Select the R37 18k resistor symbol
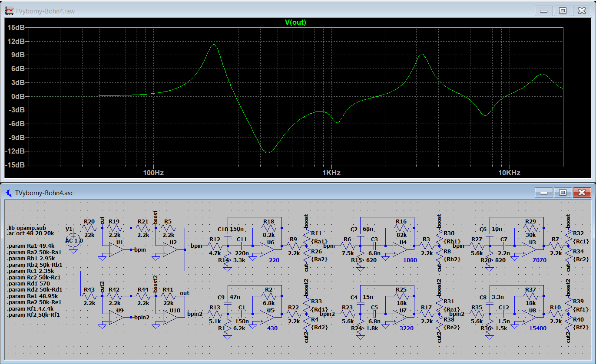This screenshot has height=364, width=596. click(530, 296)
